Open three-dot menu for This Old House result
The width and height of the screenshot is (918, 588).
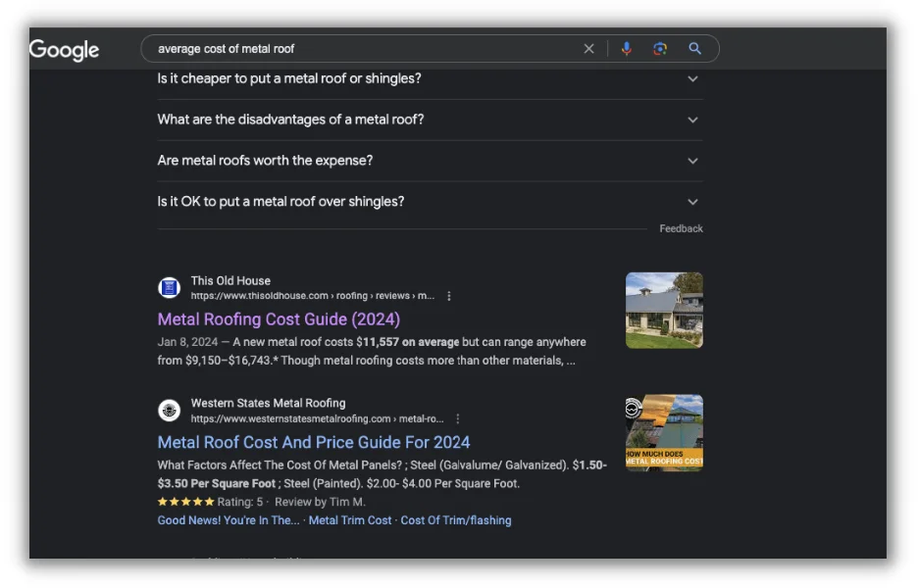(449, 296)
